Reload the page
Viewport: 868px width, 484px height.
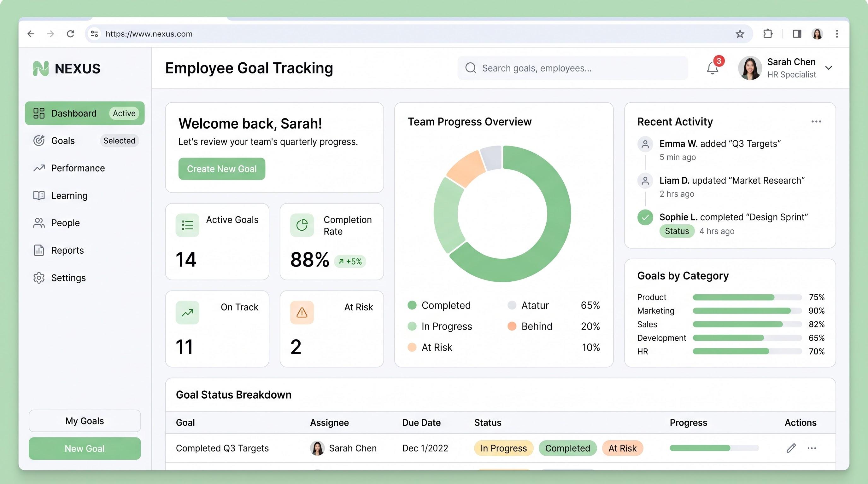(x=70, y=34)
